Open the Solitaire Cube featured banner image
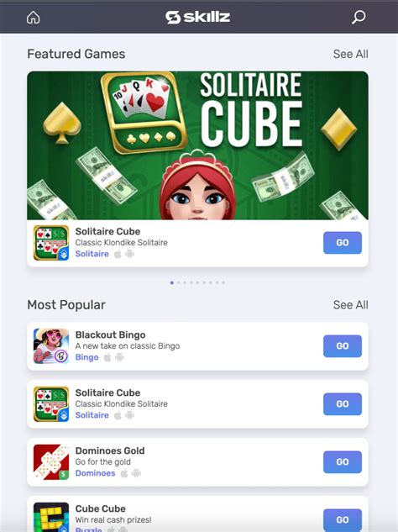Image resolution: width=398 pixels, height=532 pixels. point(197,145)
